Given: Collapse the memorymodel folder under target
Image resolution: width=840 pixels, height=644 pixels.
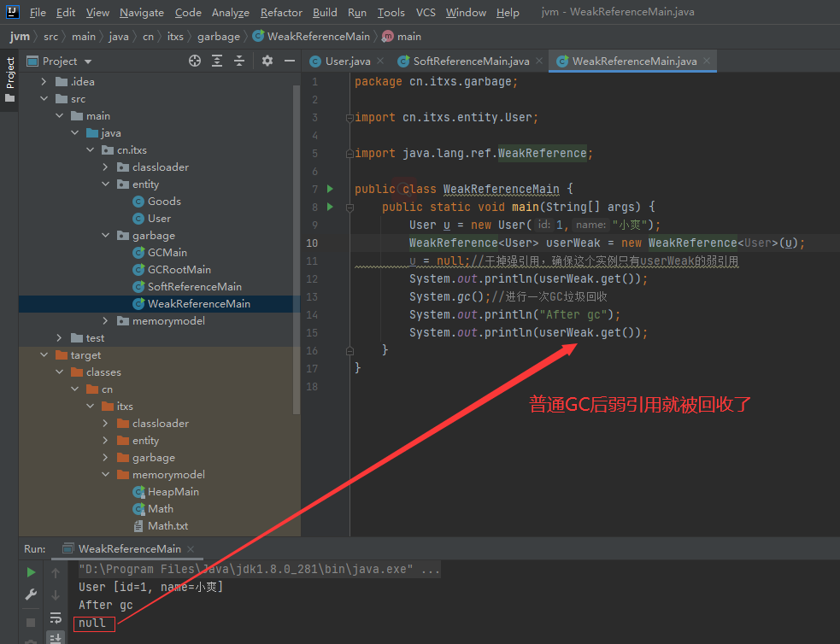Looking at the screenshot, I should (106, 474).
